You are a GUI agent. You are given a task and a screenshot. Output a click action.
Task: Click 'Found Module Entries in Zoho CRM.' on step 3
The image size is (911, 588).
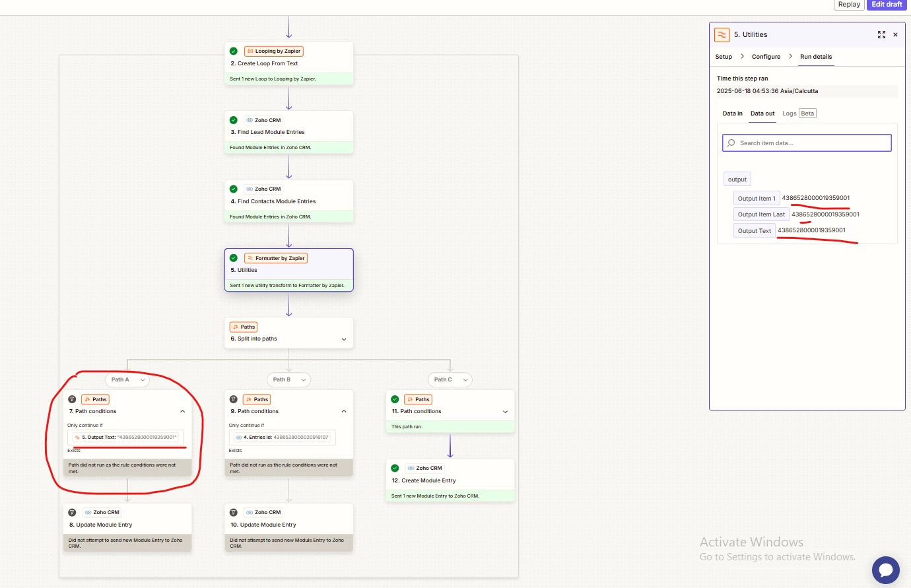(x=271, y=147)
